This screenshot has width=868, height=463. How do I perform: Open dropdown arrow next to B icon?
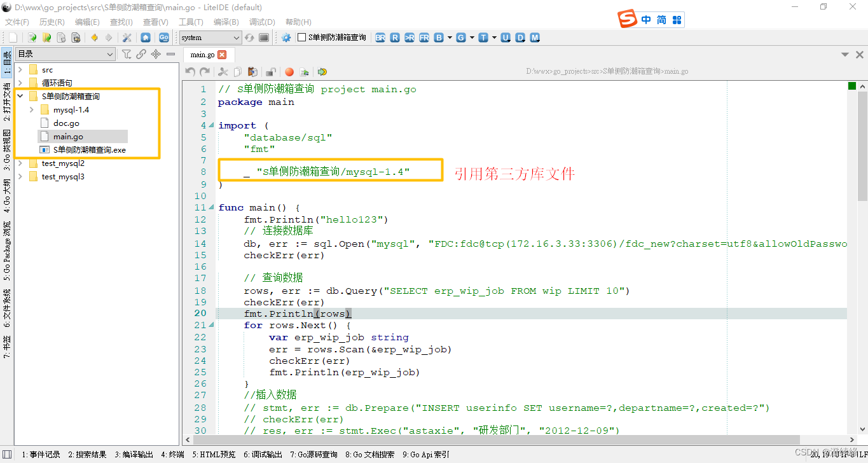pos(450,38)
